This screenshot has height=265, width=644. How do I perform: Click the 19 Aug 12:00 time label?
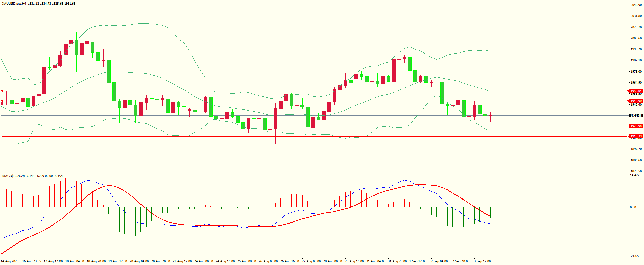118,261
